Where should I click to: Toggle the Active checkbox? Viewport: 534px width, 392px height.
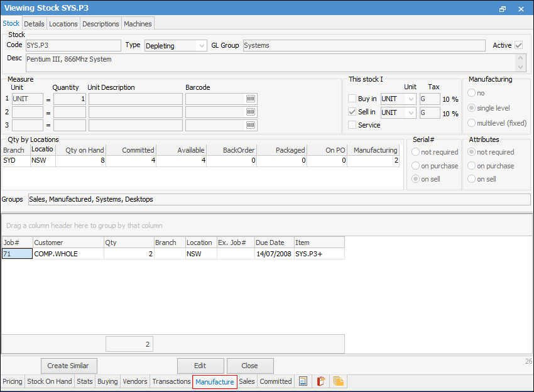pos(518,45)
